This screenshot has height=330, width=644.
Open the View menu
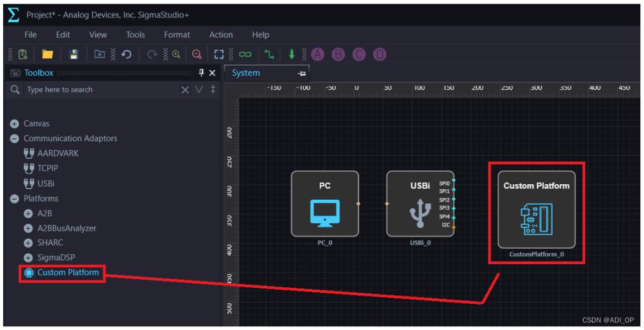pos(98,35)
